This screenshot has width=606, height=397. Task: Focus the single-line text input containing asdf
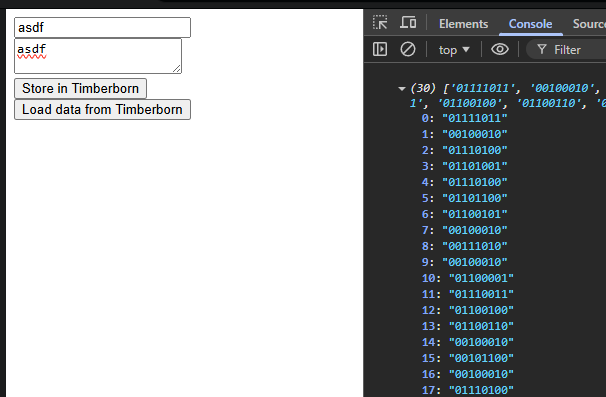click(102, 27)
